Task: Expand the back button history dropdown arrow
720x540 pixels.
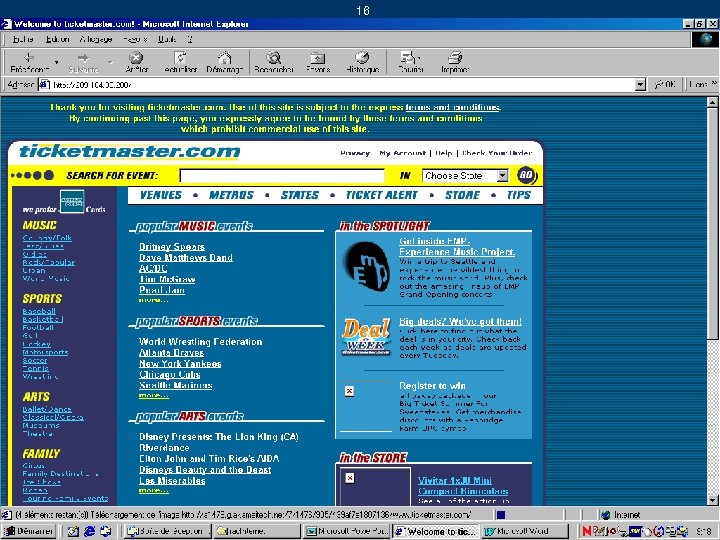Action: pos(56,62)
